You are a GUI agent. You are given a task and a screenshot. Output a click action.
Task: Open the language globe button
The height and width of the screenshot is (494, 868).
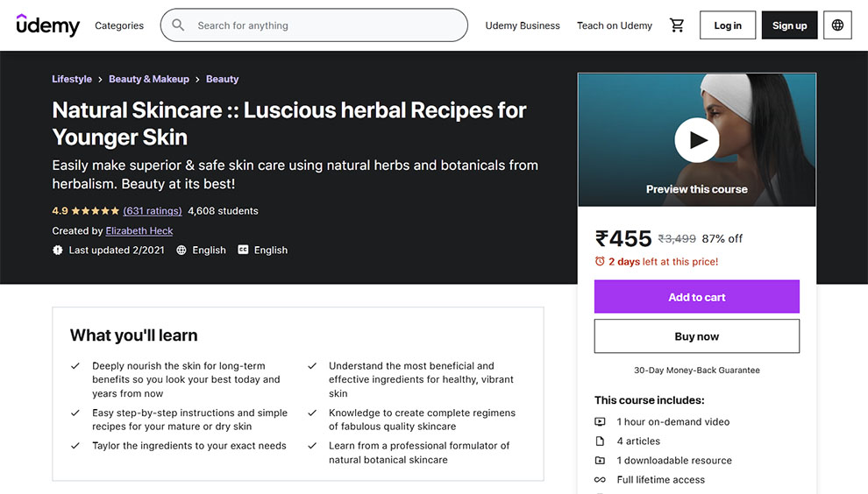pyautogui.click(x=837, y=25)
